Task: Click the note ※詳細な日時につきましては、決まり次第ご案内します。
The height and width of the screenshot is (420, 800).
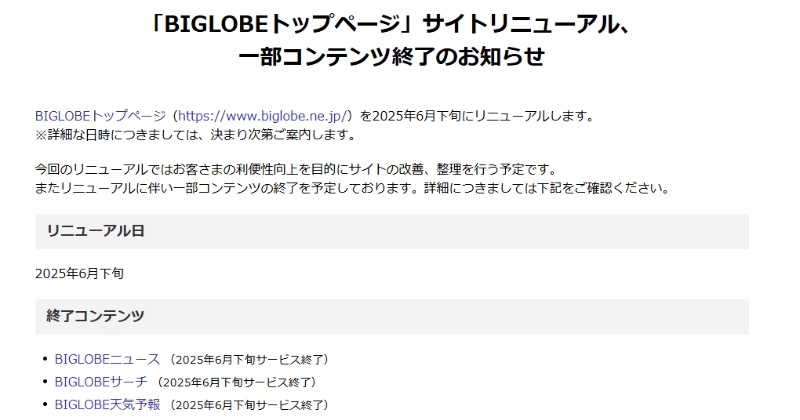Action: point(195,135)
